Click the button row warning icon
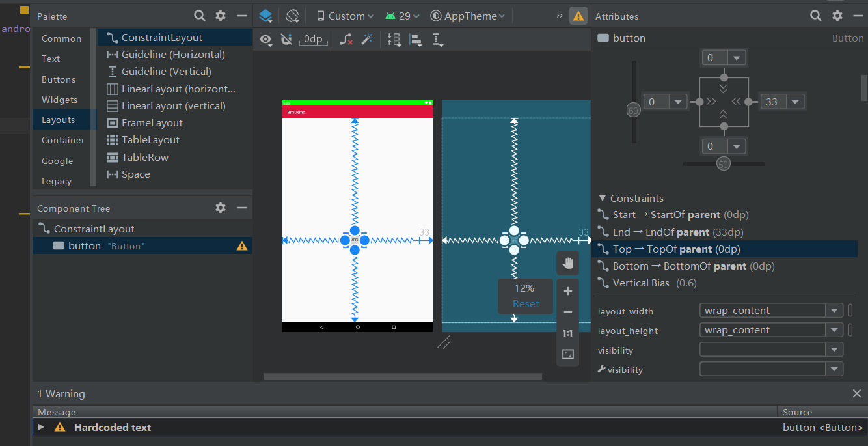Image resolution: width=868 pixels, height=446 pixels. click(242, 246)
